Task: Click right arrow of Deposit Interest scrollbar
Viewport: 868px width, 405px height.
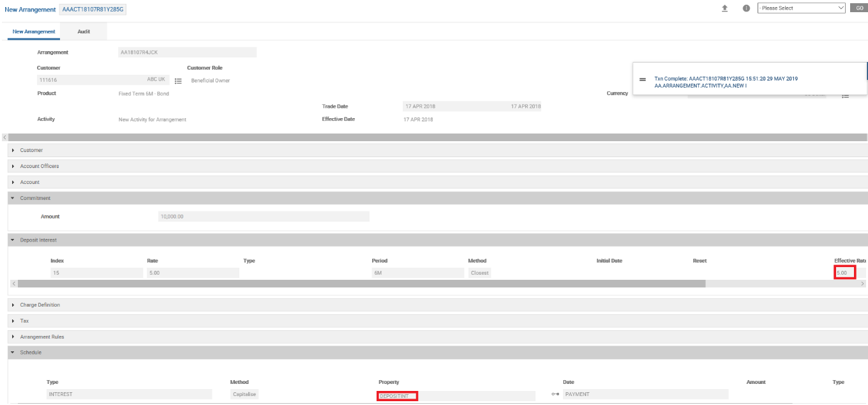Action: [862, 283]
